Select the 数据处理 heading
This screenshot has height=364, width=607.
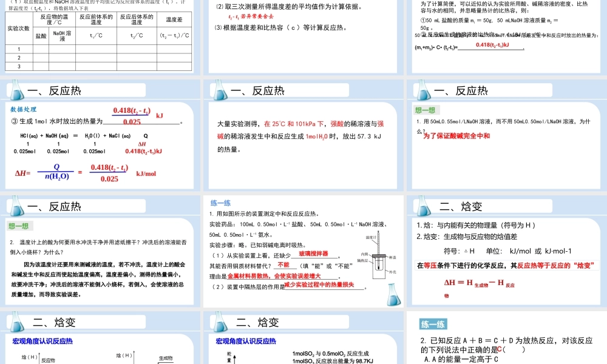pyautogui.click(x=23, y=109)
